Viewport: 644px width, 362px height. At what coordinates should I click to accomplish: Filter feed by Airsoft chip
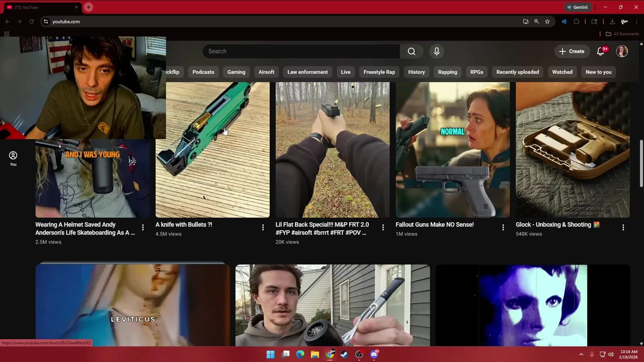(x=266, y=72)
